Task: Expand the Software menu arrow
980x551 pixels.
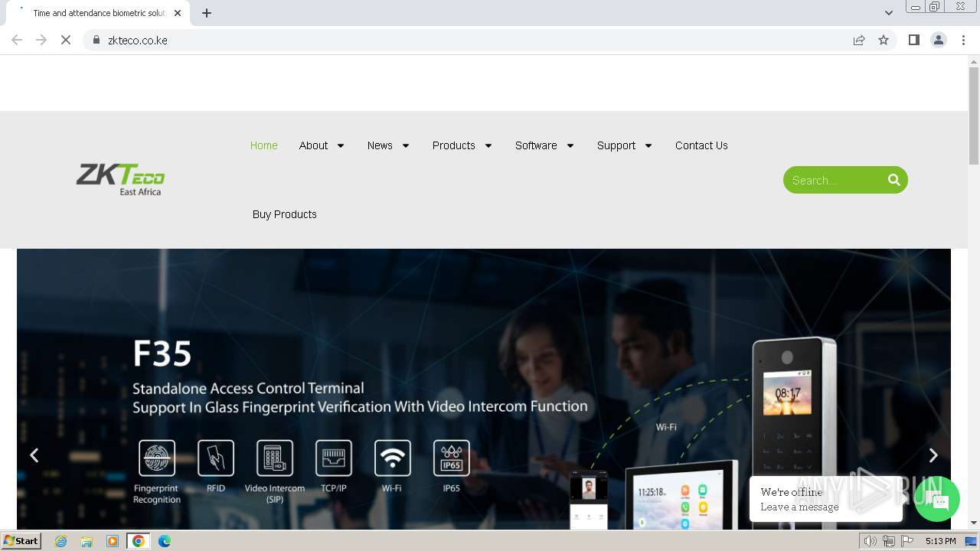Action: point(570,145)
